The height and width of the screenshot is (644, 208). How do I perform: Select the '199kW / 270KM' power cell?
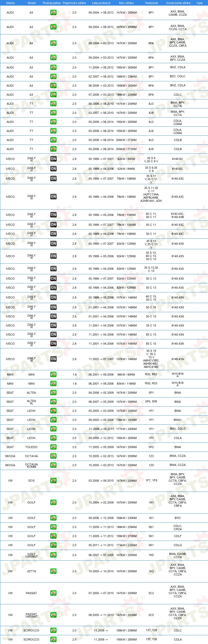126,536
